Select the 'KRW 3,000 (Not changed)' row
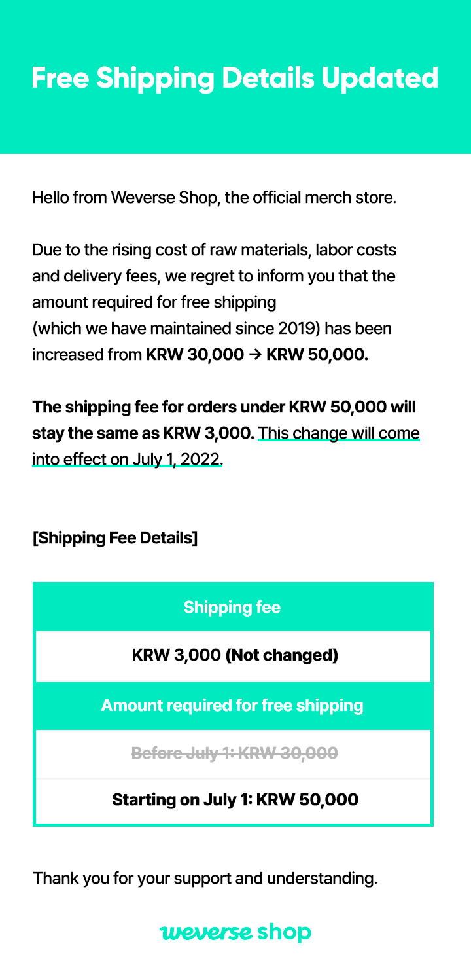Image resolution: width=471 pixels, height=980 pixels. click(235, 655)
